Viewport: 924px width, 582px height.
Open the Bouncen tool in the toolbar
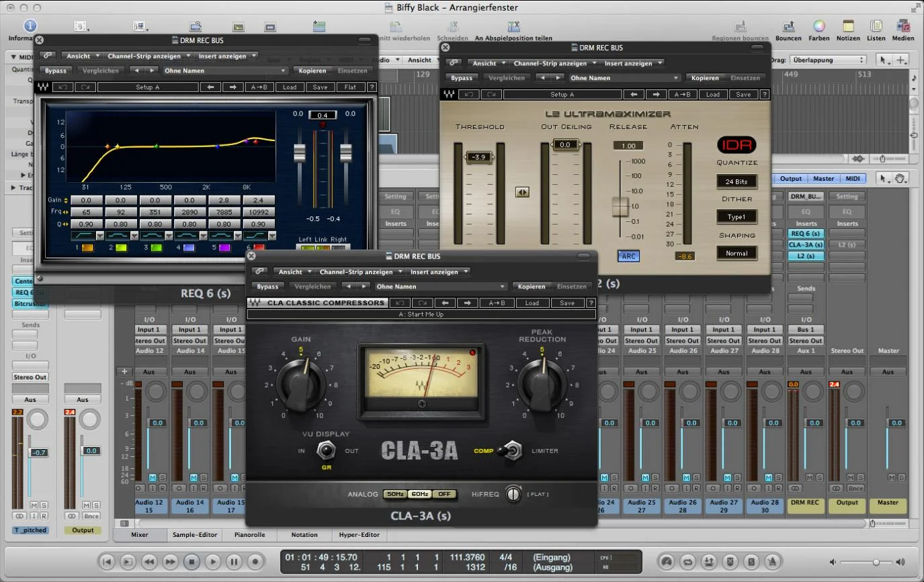(x=788, y=28)
